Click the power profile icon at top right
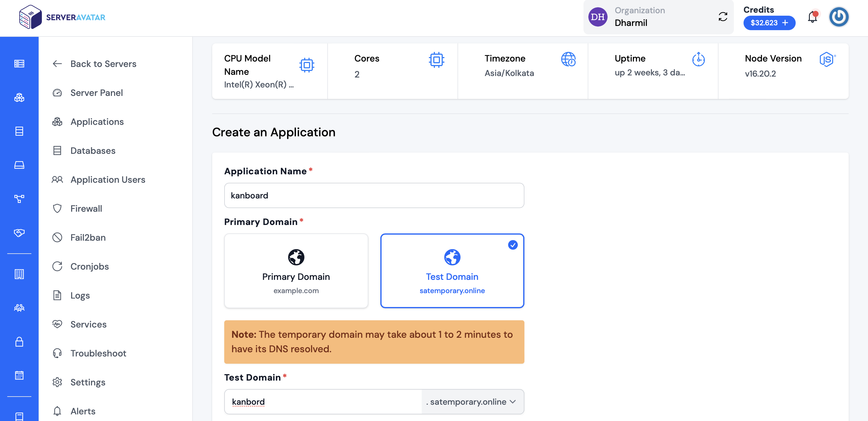This screenshot has height=421, width=868. pos(839,17)
